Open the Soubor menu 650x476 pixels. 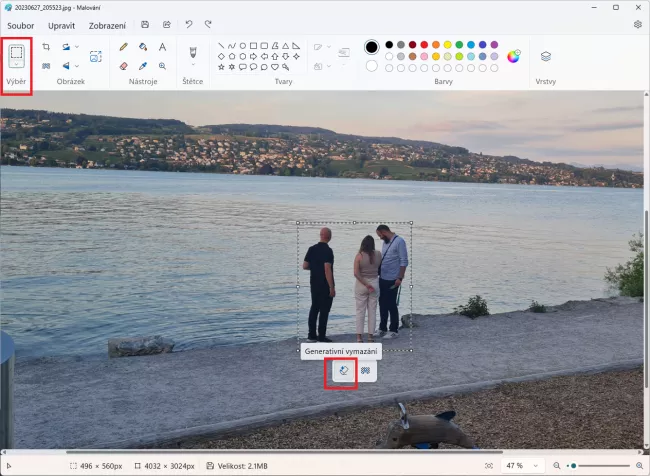[21, 24]
